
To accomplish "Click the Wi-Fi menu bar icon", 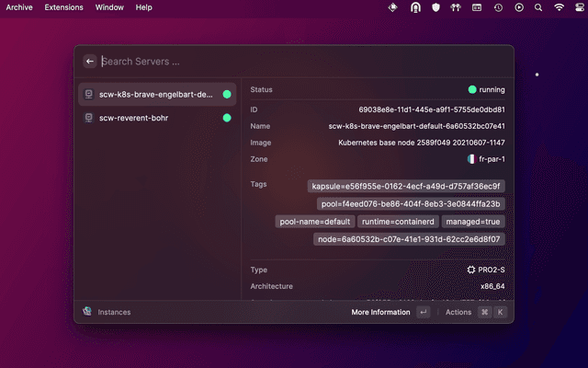I will tap(560, 7).
